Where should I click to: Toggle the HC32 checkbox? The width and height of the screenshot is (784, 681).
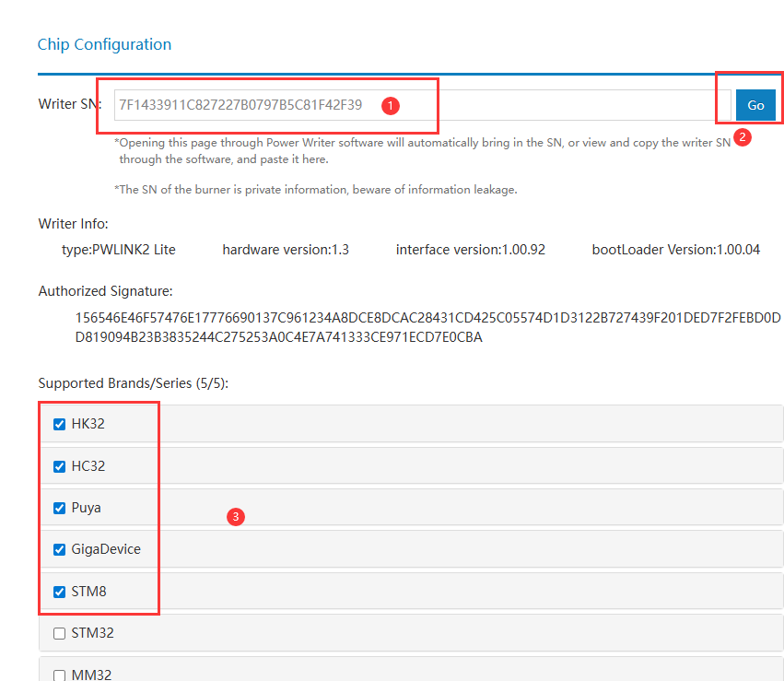click(60, 466)
